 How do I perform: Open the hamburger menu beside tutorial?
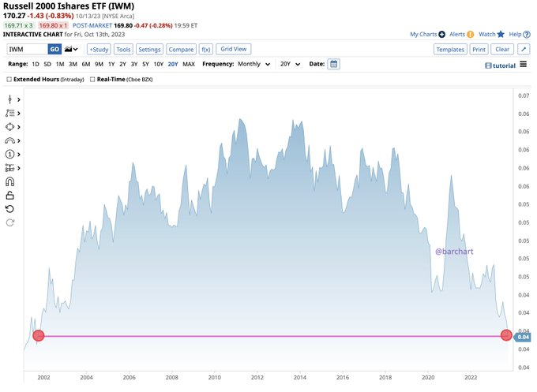coord(523,64)
